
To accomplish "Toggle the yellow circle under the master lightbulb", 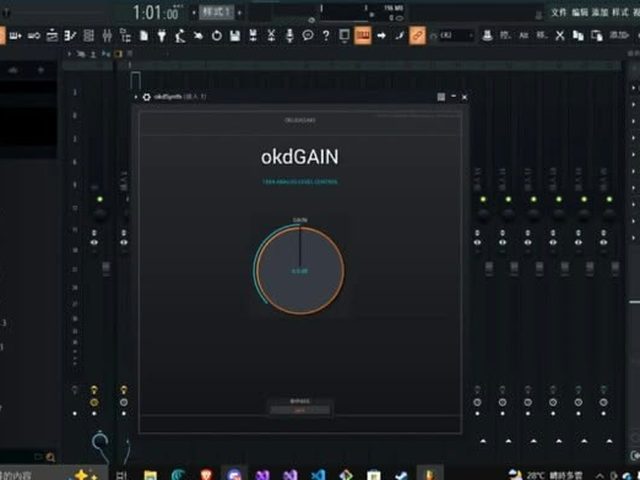I will tap(94, 402).
